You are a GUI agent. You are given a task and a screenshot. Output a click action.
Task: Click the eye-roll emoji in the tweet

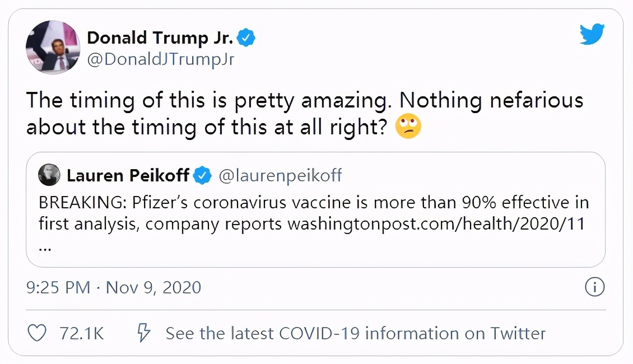408,127
